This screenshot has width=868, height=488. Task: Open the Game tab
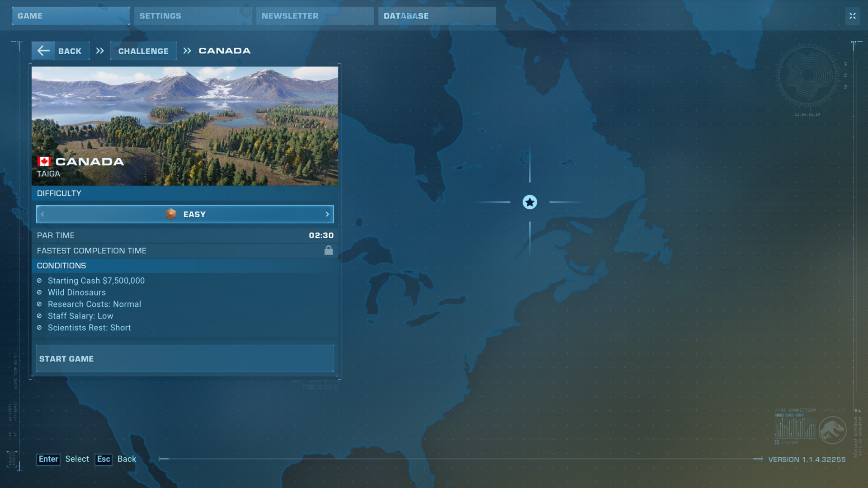[x=71, y=16]
